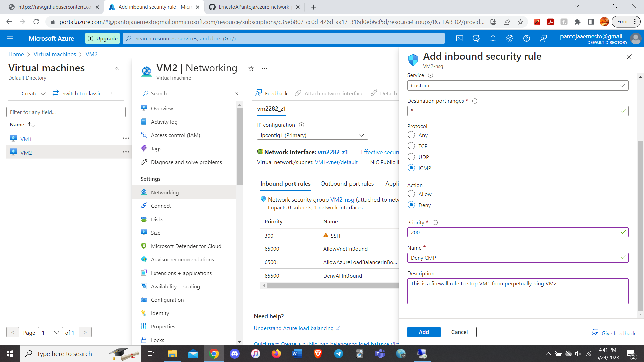Viewport: 644px width, 362px height.
Task: Click inside the rule Description text area
Action: 518,291
